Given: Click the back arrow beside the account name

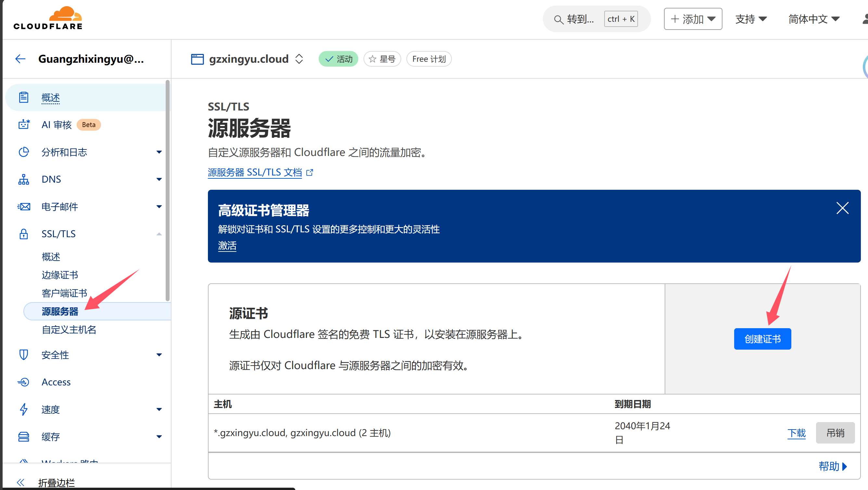Looking at the screenshot, I should coord(20,59).
